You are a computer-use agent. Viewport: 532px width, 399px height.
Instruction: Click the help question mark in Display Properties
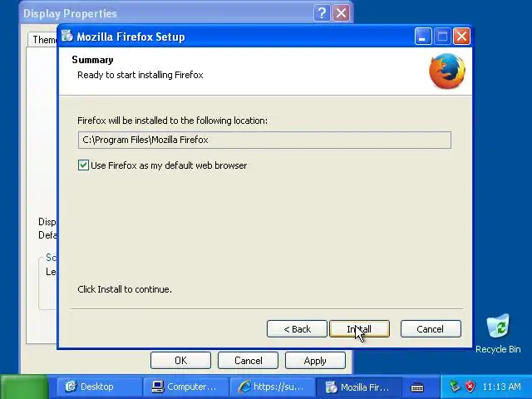322,13
